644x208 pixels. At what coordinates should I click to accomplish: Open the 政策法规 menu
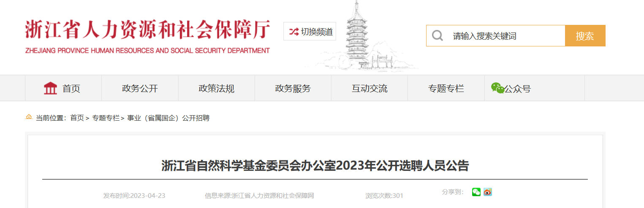click(216, 89)
